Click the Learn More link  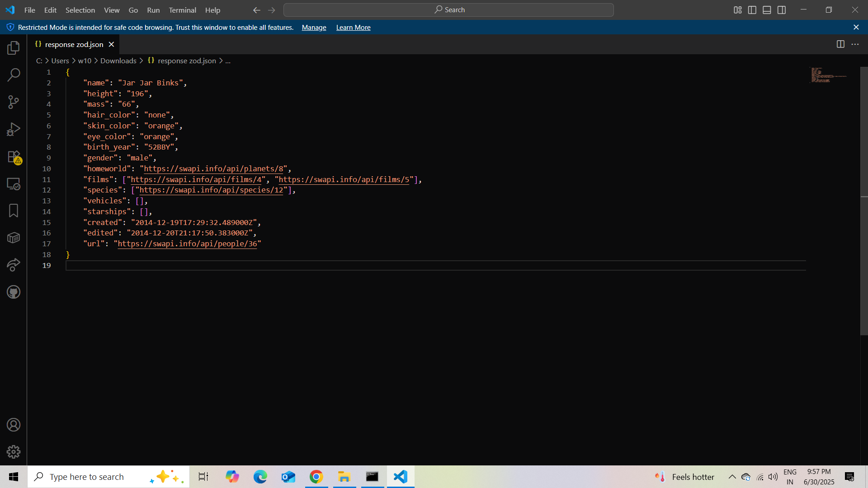pos(353,28)
